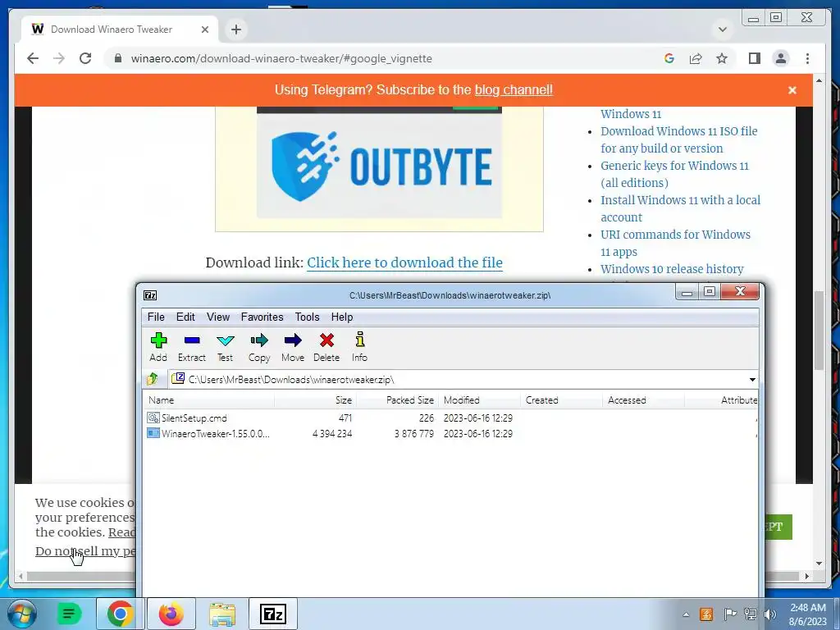Open the file explorer taskbar icon
Image resolution: width=840 pixels, height=630 pixels.
[221, 614]
